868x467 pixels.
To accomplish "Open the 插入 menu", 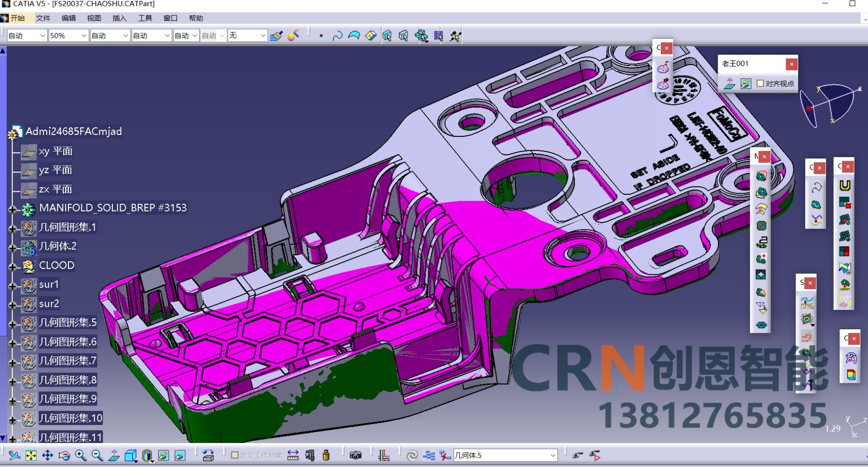I will coord(119,18).
